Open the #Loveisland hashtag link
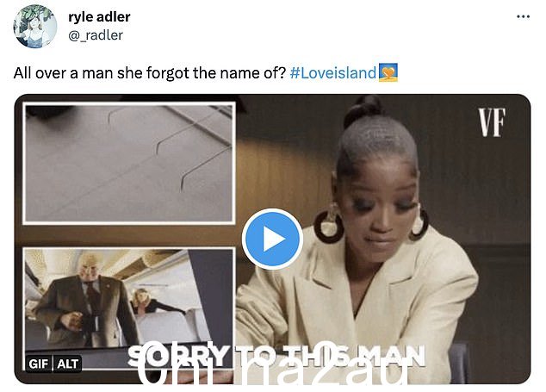 pos(333,73)
